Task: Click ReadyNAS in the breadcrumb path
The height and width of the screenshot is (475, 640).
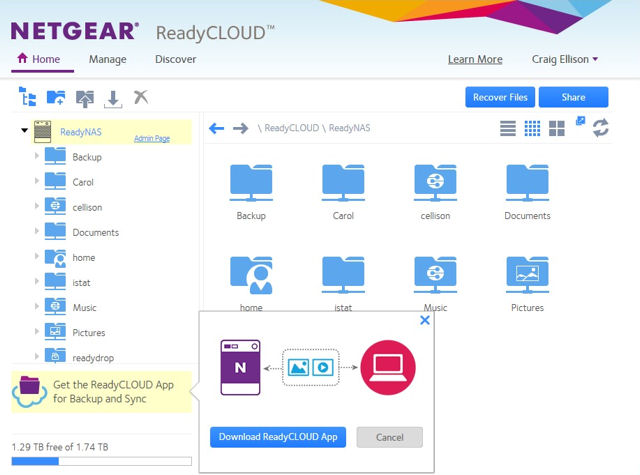Action: click(349, 128)
